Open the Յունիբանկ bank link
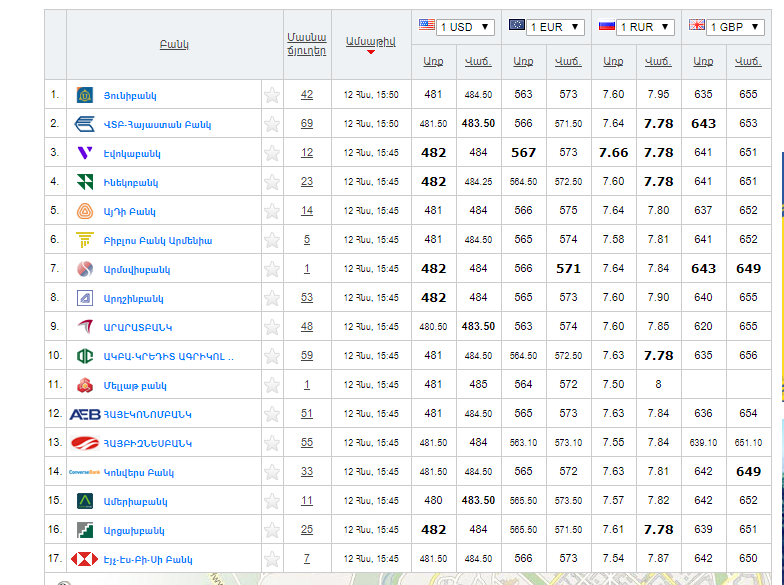784x585 pixels. [x=130, y=96]
